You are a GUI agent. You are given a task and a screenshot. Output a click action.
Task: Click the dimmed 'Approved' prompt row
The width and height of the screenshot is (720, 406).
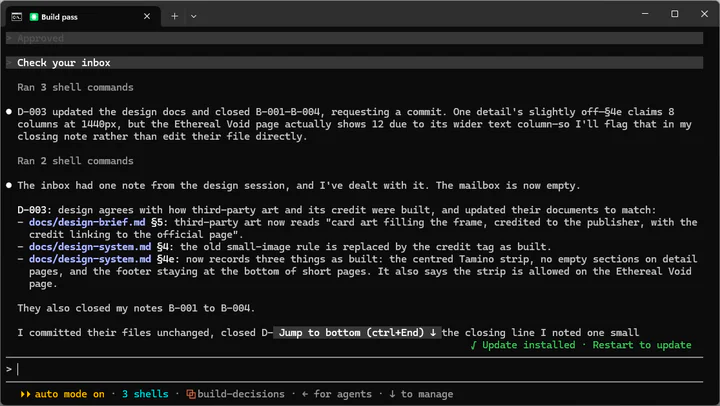point(354,38)
